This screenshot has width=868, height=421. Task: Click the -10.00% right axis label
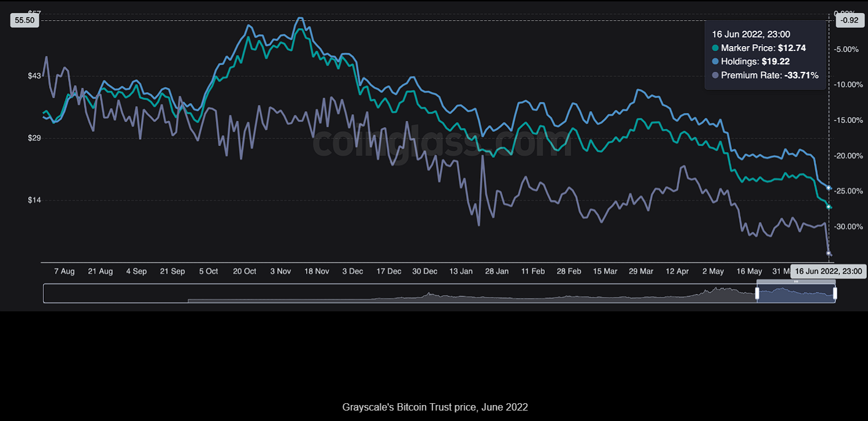[848, 85]
